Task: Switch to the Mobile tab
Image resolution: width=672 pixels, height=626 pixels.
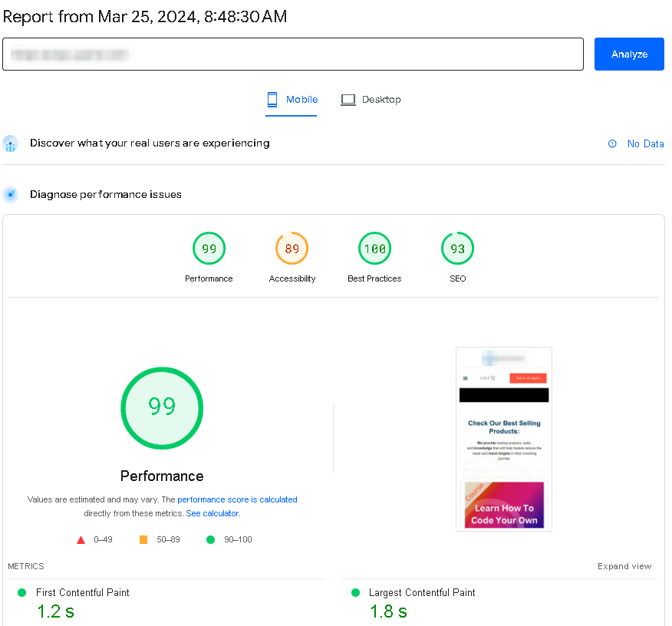Action: pos(291,100)
